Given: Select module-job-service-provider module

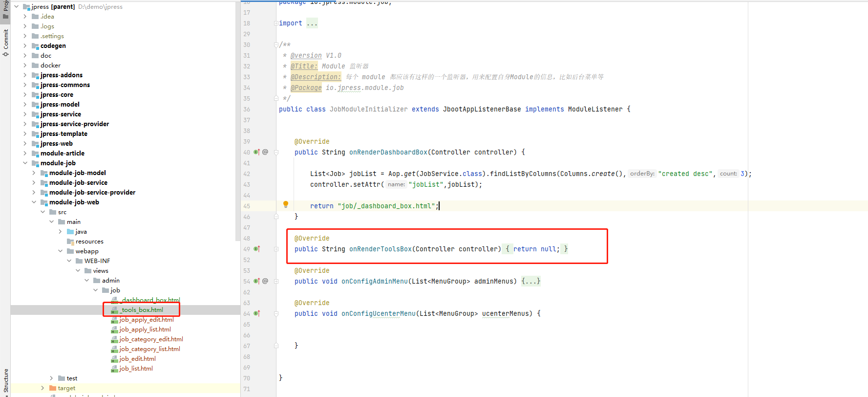Looking at the screenshot, I should [92, 192].
